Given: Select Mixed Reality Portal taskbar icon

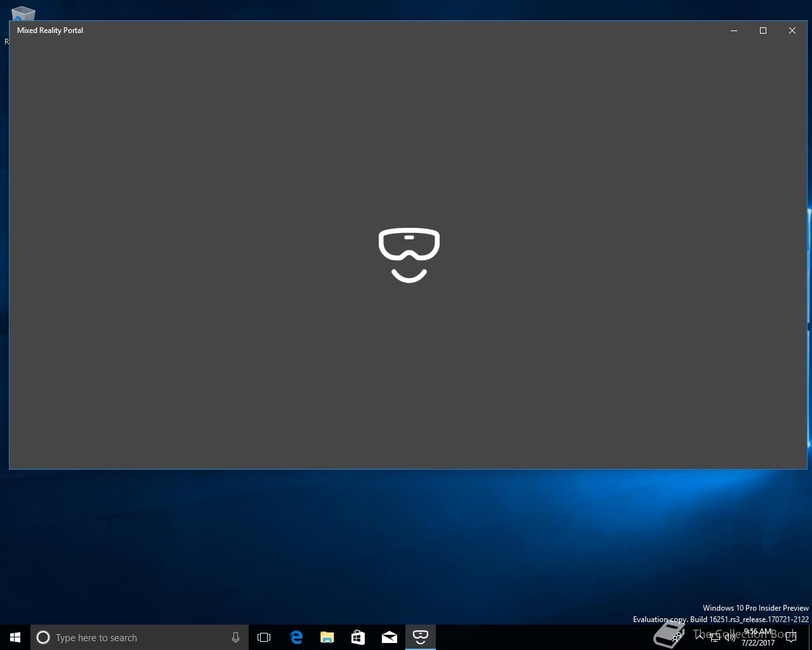Looking at the screenshot, I should pyautogui.click(x=421, y=637).
